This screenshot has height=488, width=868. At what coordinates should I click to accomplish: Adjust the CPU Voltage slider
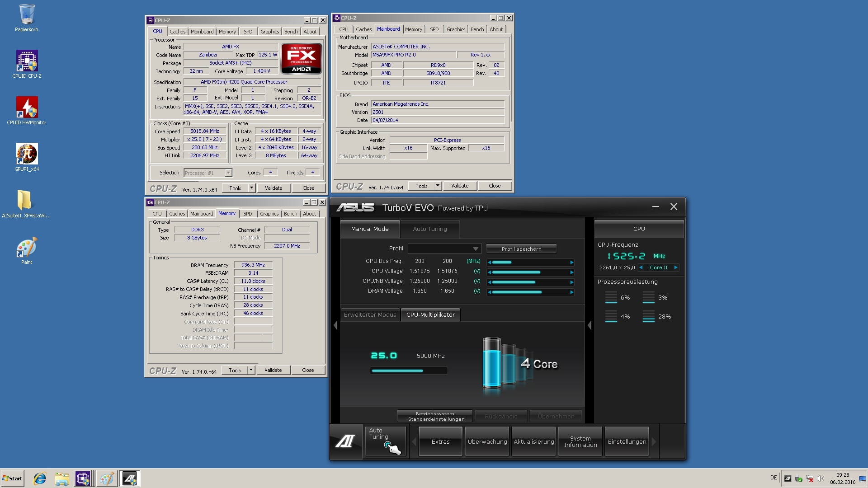[x=530, y=272]
